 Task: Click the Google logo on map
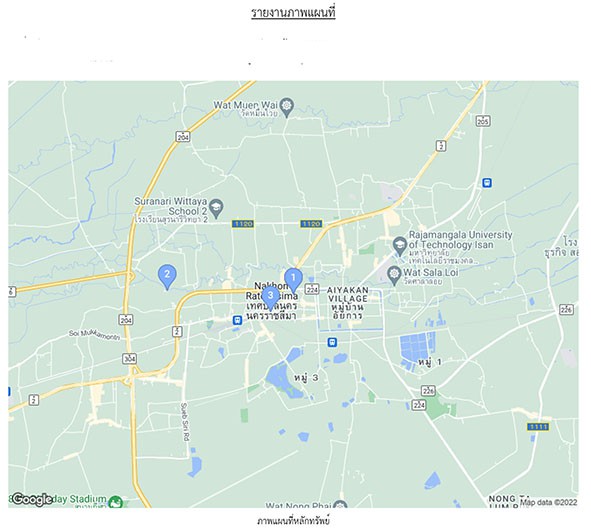pos(32,500)
